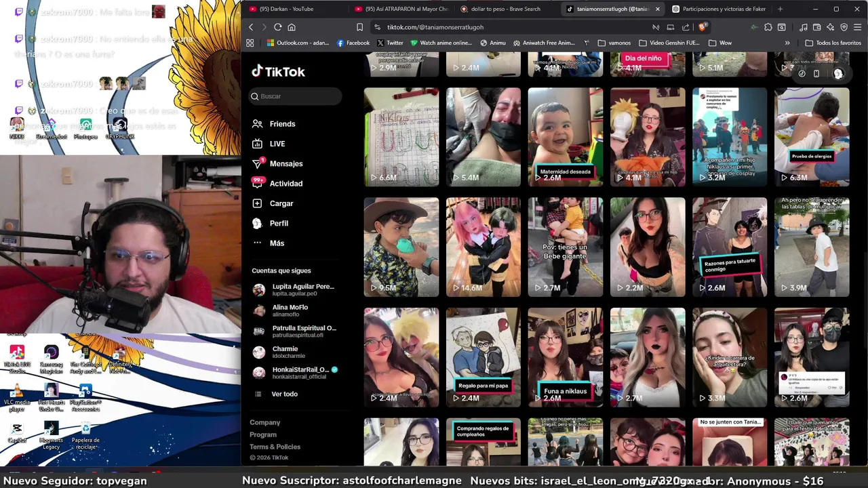
Task: Open the share icon in the address bar
Action: click(x=686, y=27)
